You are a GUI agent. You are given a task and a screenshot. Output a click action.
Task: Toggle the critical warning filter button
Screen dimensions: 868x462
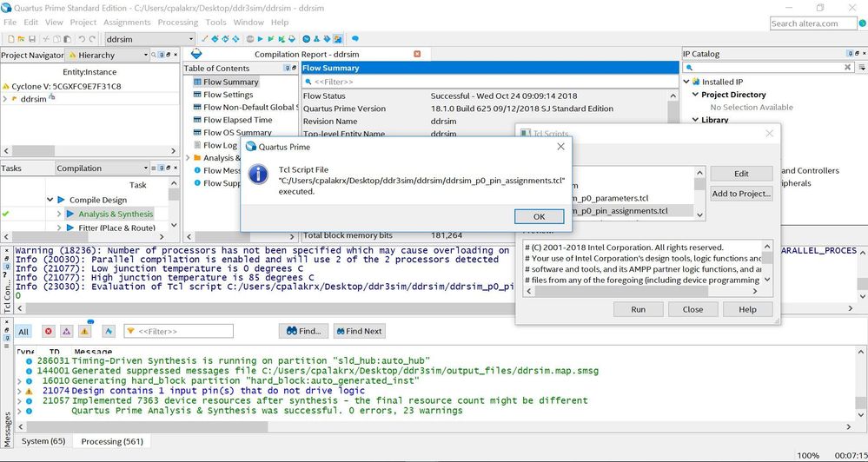(x=67, y=331)
